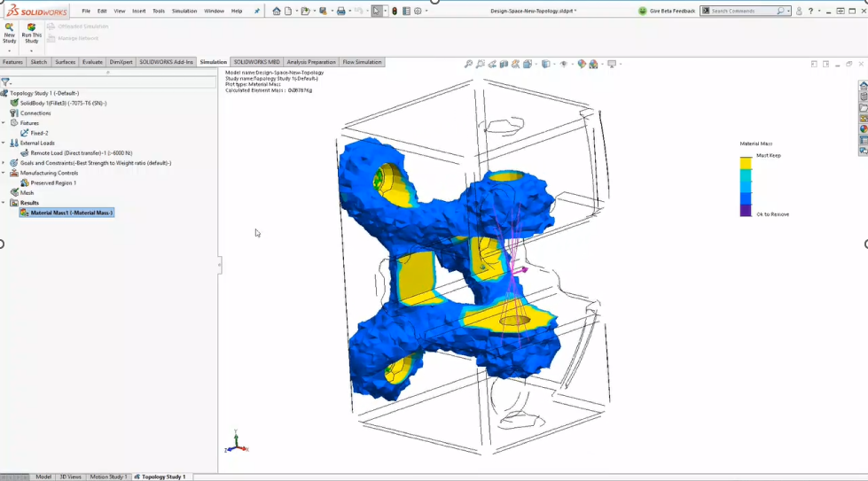Click Previous View icon
Screen dimensions: 868x481
click(491, 64)
